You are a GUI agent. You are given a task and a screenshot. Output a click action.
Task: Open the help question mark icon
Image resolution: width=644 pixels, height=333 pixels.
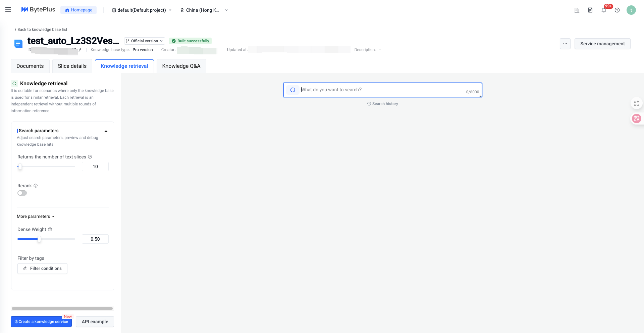click(x=617, y=10)
